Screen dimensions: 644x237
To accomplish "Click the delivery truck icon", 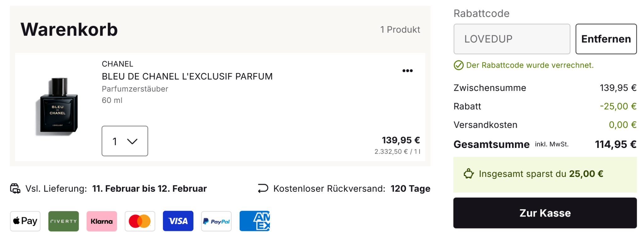I will [15, 189].
